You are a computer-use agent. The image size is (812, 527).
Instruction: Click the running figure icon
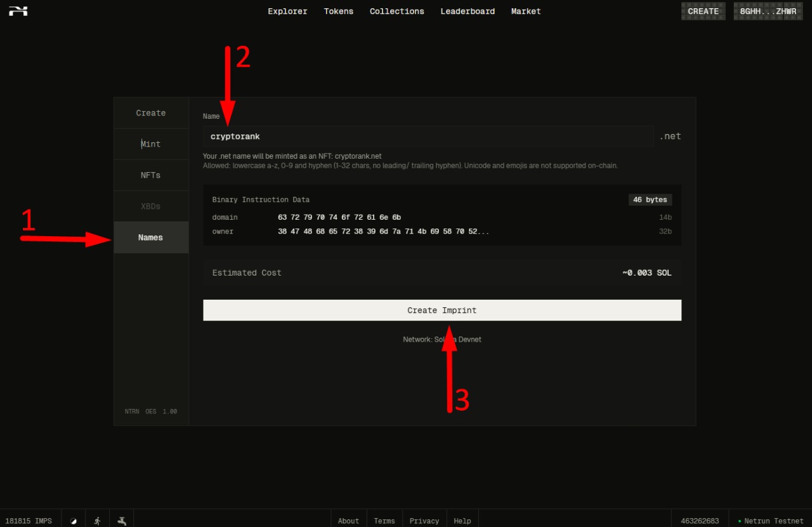click(x=97, y=521)
